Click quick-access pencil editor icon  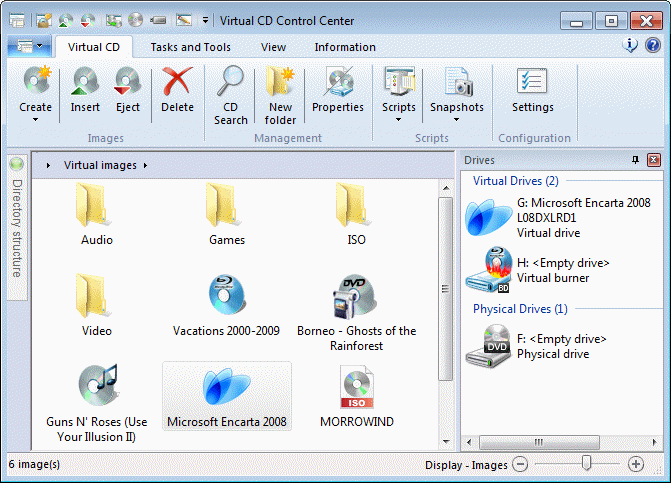click(x=184, y=20)
